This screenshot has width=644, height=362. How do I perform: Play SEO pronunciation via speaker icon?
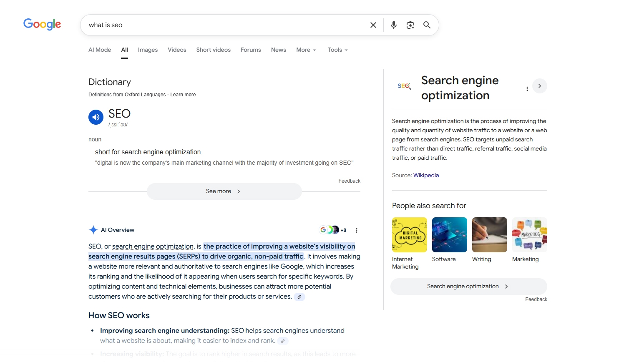coord(96,117)
